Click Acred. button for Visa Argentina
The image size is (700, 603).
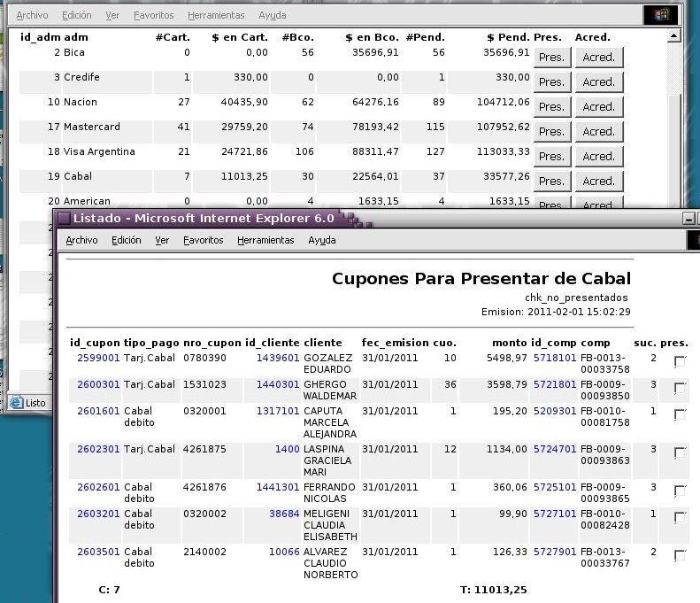[x=599, y=157]
